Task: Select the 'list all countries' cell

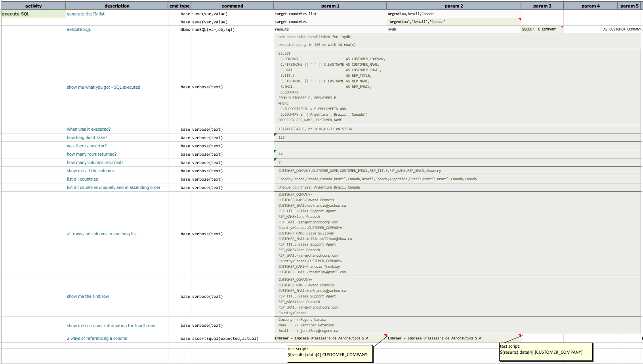Action: [x=117, y=179]
